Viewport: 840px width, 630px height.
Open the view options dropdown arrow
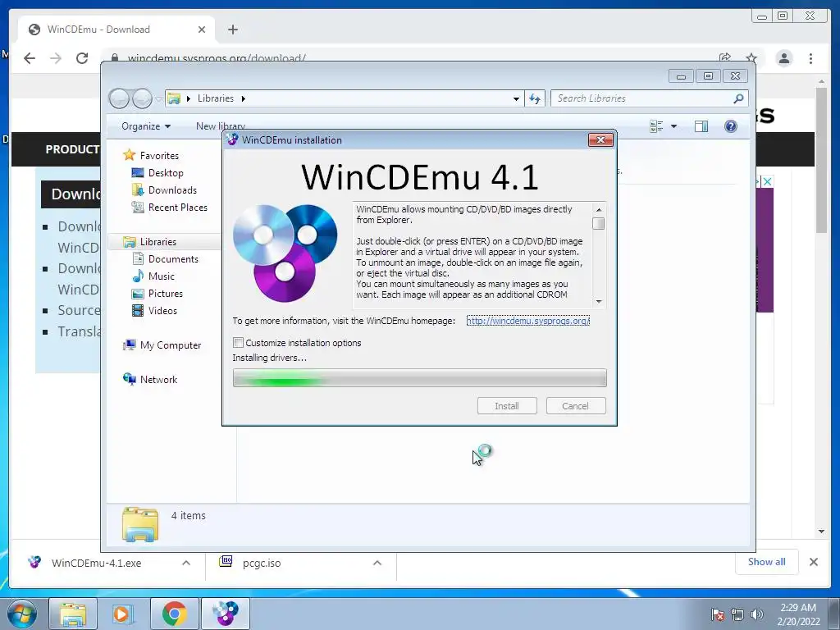[674, 126]
